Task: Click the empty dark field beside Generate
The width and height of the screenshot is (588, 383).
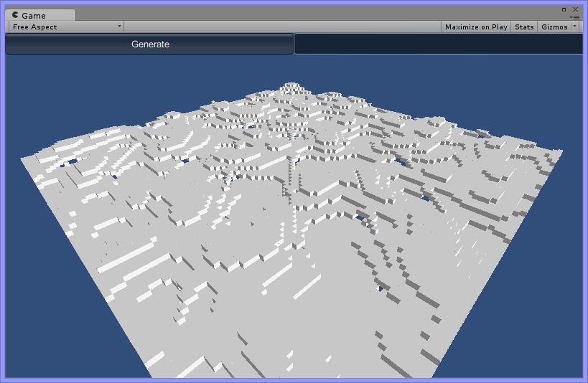Action: point(438,44)
